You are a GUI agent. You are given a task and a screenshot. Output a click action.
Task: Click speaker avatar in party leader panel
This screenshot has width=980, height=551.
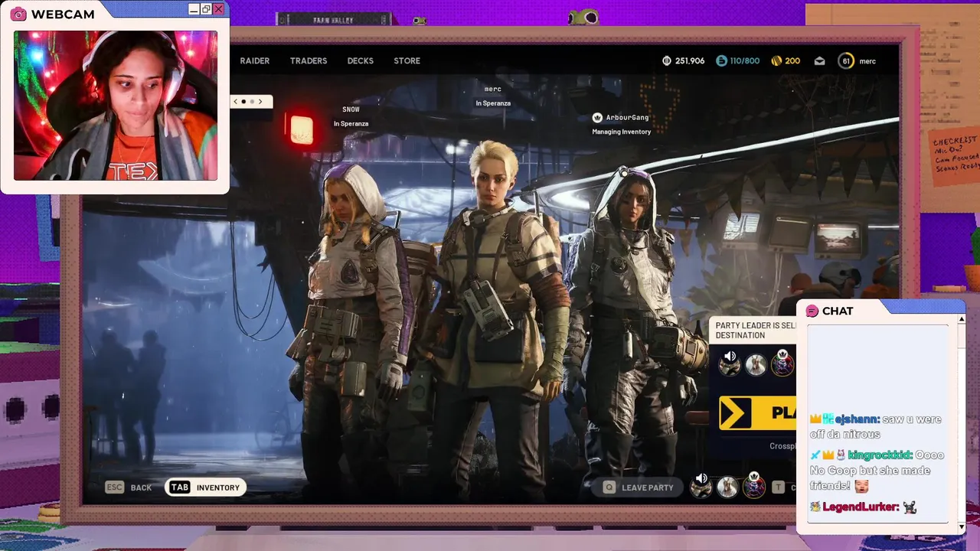730,363
